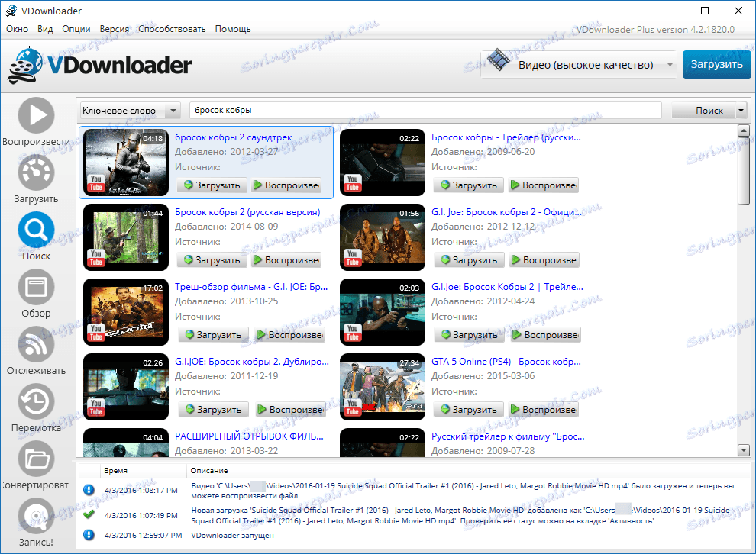This screenshot has height=554, width=756.
Task: Open the Помощь menu
Action: coord(232,28)
